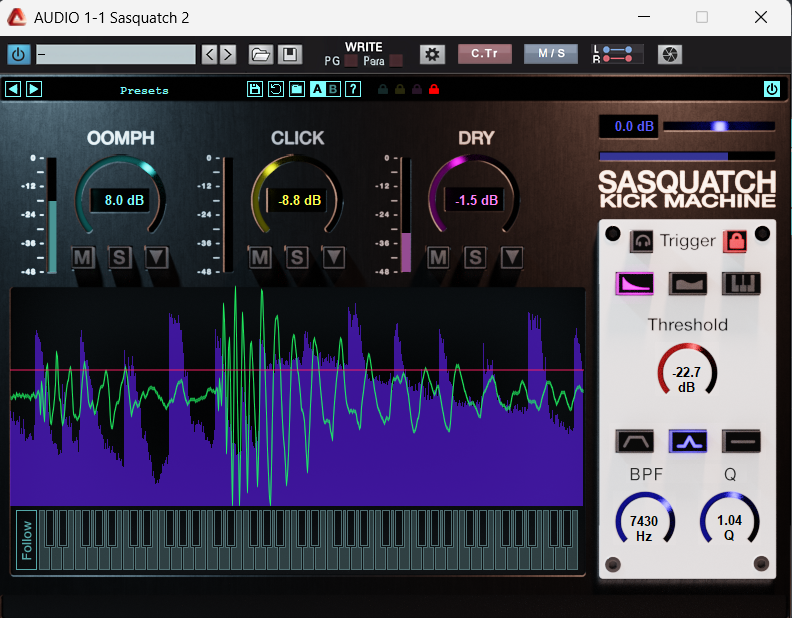Open the Presets menu
Screen dimensions: 792x618
coord(144,90)
